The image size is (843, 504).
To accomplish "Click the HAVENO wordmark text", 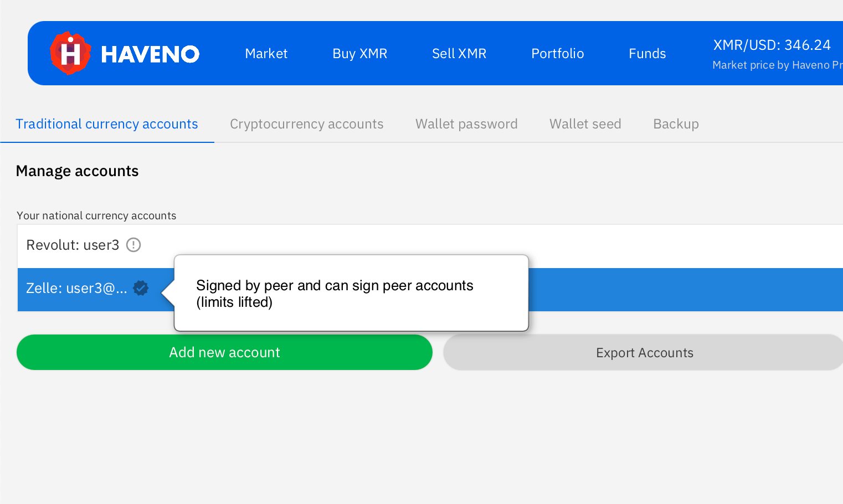I will 150,54.
